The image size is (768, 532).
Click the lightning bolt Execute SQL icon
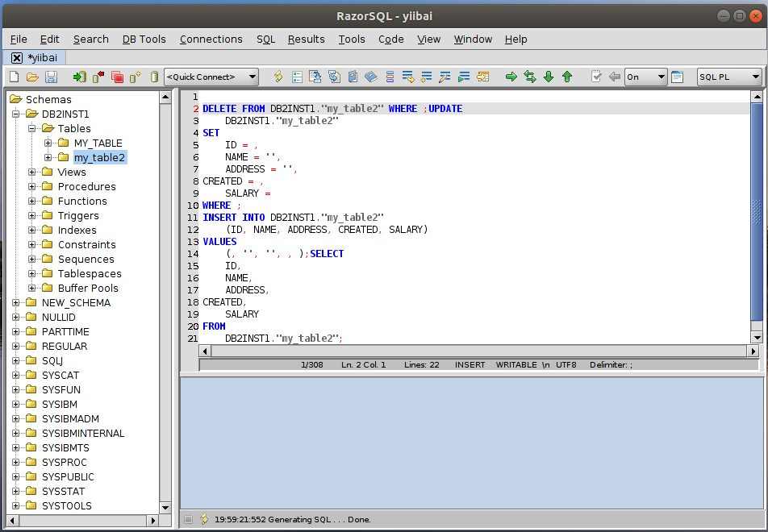click(278, 77)
